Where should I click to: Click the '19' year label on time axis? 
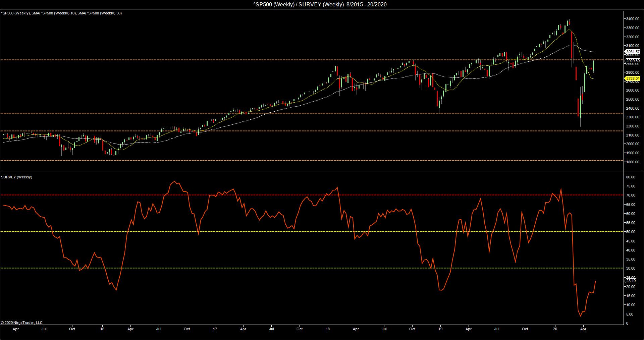click(x=440, y=329)
